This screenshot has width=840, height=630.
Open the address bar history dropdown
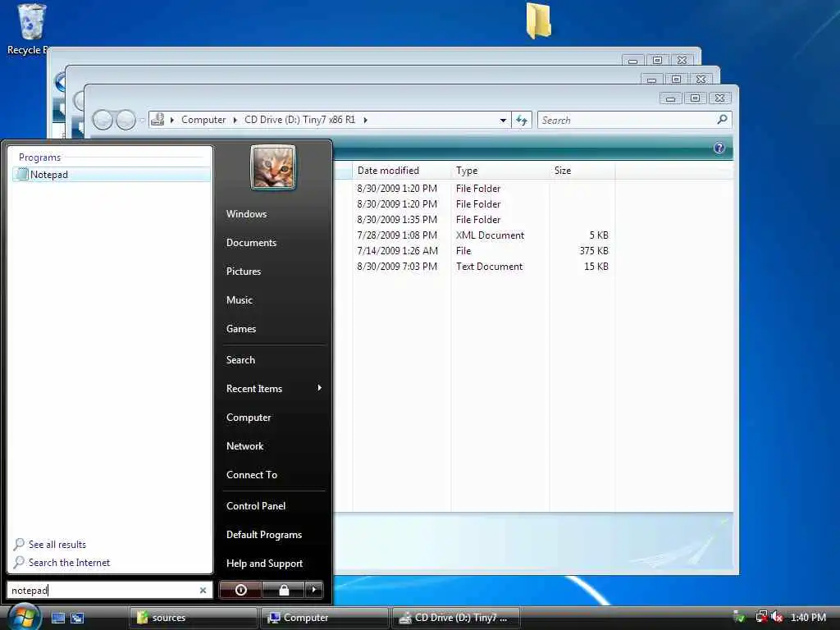pos(503,120)
